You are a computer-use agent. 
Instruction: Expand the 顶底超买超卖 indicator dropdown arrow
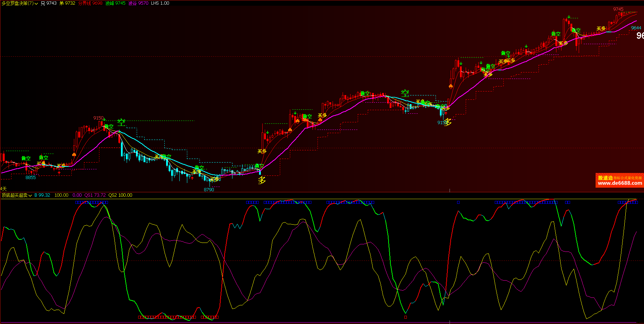tap(30, 196)
